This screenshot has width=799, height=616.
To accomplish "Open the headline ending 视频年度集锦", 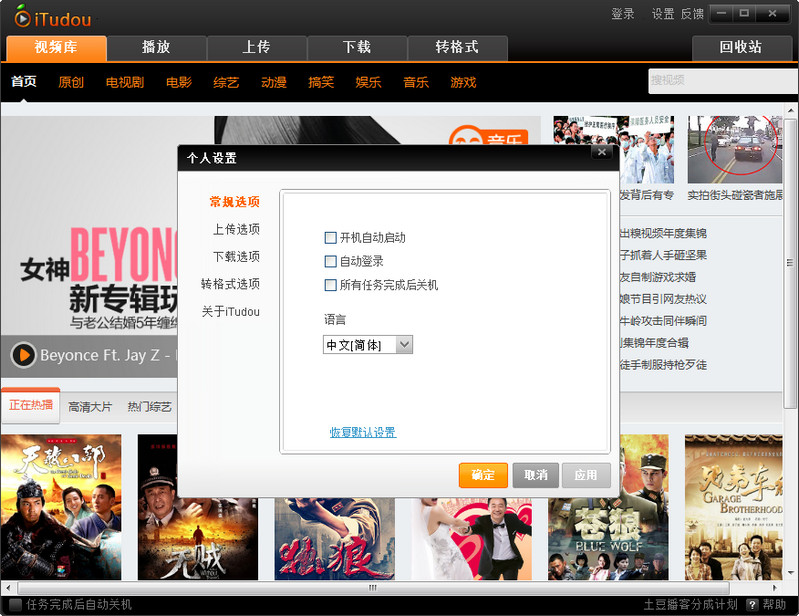I will coord(663,233).
